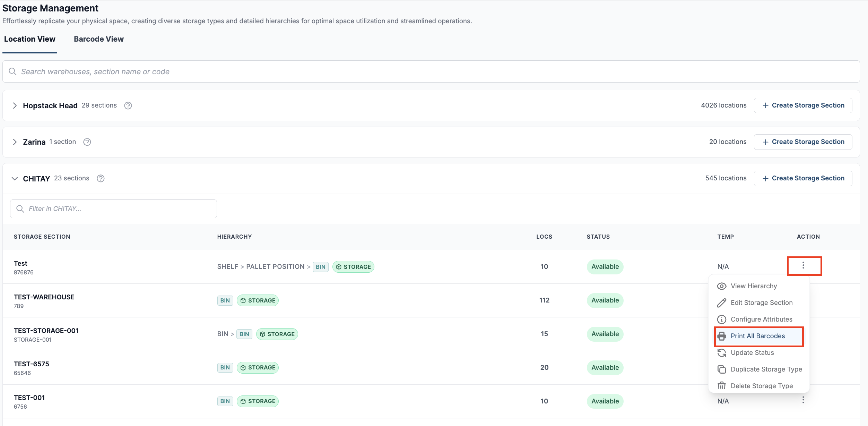This screenshot has width=868, height=426.
Task: Select Configure Attributes menu item
Action: click(759, 319)
